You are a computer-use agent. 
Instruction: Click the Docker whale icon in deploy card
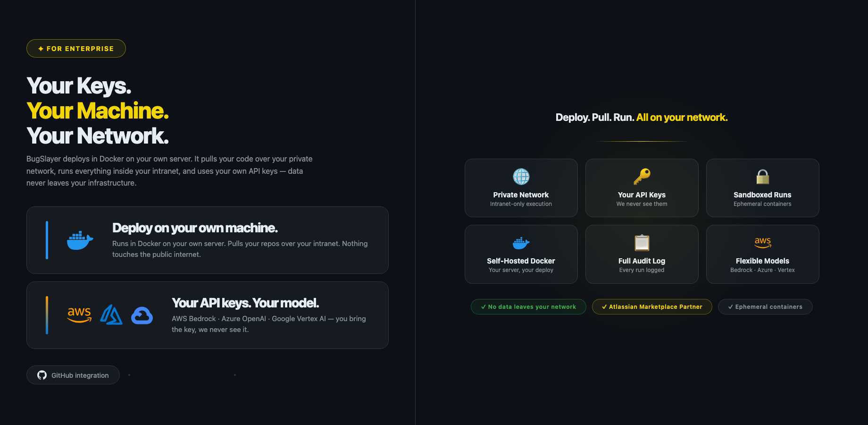coord(80,240)
